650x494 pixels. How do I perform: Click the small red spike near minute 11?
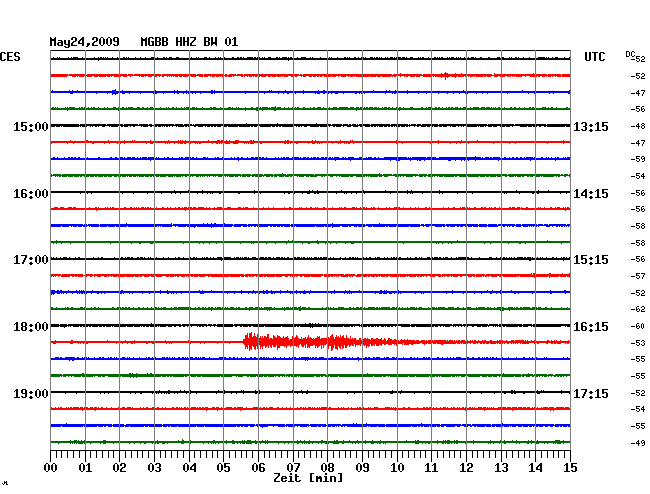tap(445, 75)
